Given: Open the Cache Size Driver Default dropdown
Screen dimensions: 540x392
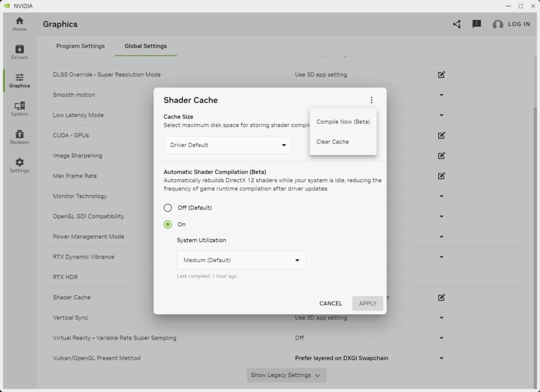Looking at the screenshot, I should click(x=228, y=145).
